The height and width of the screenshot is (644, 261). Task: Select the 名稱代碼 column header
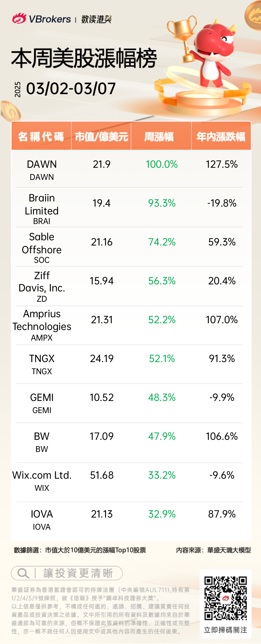[41, 136]
